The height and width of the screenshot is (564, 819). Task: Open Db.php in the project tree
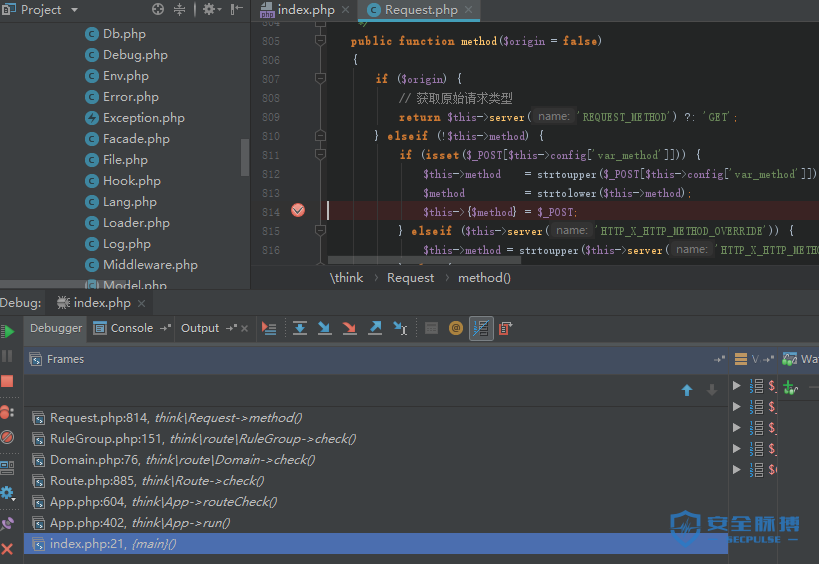pos(124,34)
